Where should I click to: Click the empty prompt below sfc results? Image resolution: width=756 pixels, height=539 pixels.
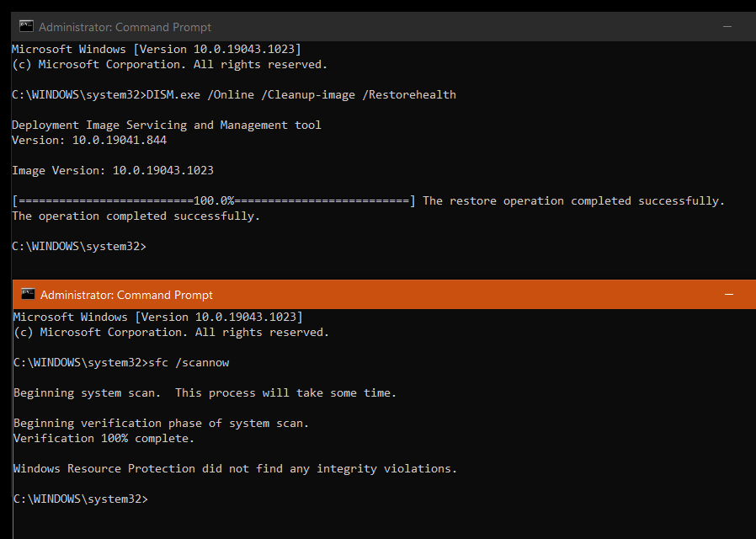[81, 499]
